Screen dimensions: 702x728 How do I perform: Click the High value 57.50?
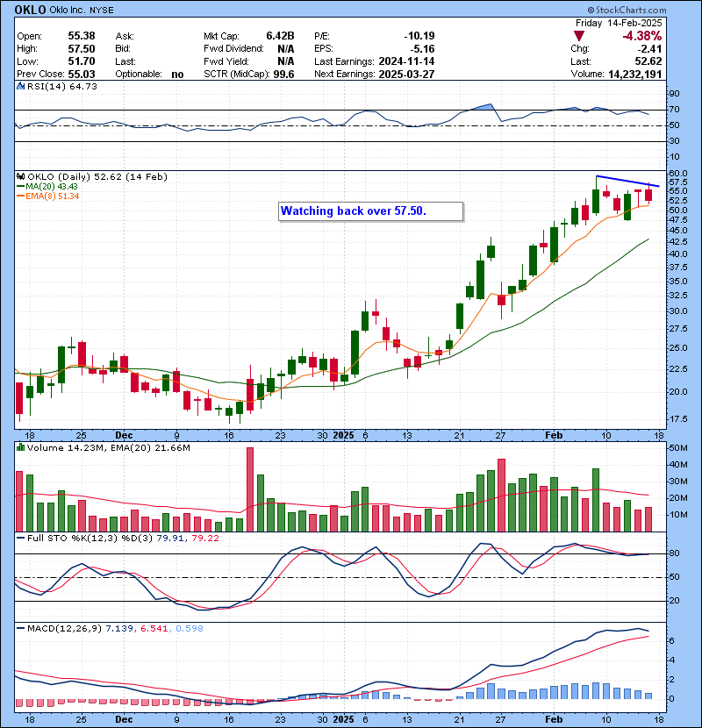click(82, 49)
